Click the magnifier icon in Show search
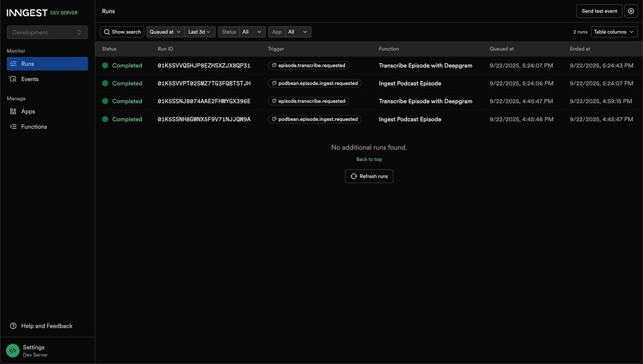Screen dimensions: 643x364 [x=107, y=32]
